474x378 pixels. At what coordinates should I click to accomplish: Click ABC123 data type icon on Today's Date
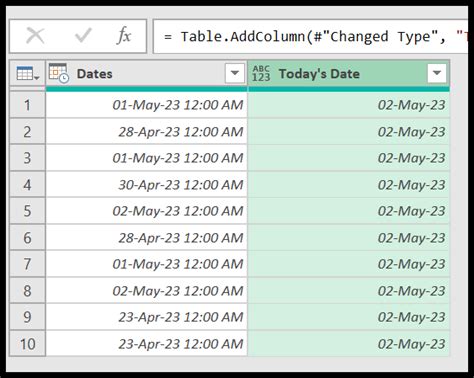[x=261, y=73]
